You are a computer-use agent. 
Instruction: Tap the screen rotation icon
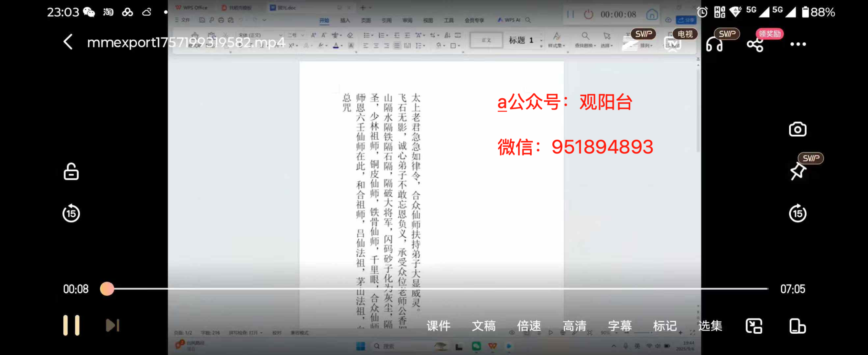tap(797, 326)
